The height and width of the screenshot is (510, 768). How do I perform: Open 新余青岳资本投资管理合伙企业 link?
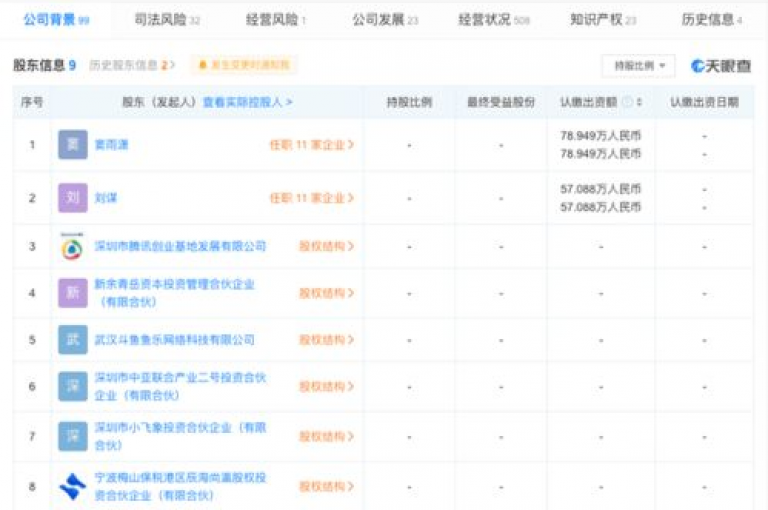174,293
